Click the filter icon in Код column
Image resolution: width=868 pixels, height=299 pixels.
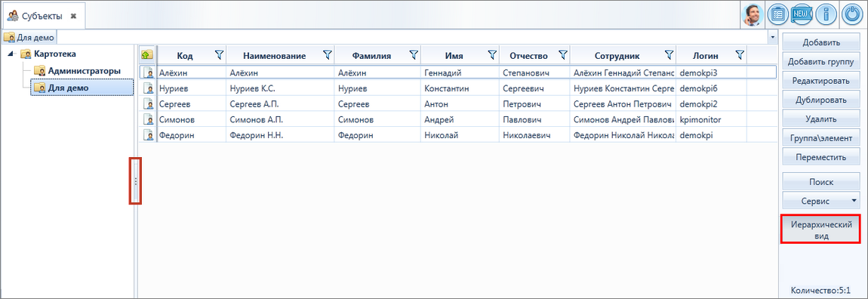pyautogui.click(x=219, y=55)
